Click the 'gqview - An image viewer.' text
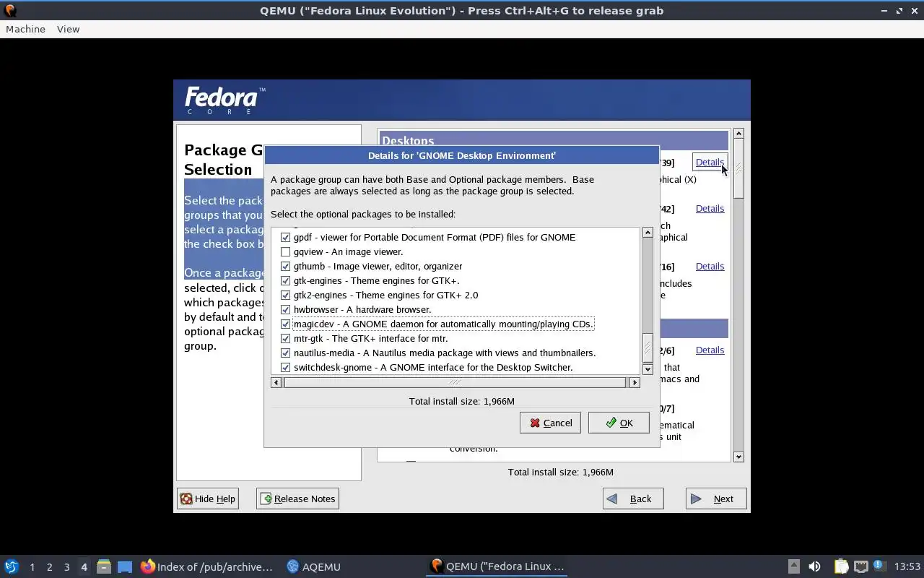924x578 pixels. [348, 251]
